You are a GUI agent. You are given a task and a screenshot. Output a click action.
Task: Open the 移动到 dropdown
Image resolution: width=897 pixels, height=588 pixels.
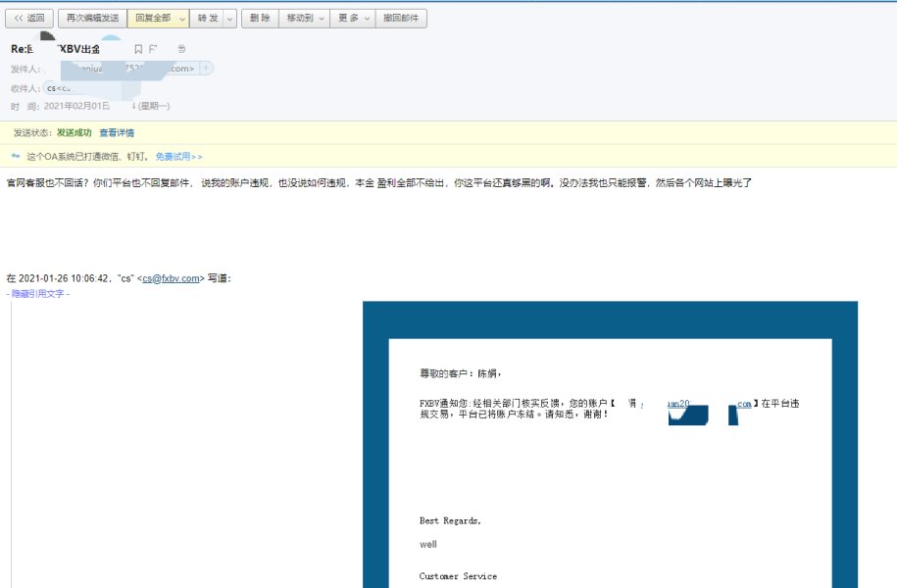coord(304,19)
